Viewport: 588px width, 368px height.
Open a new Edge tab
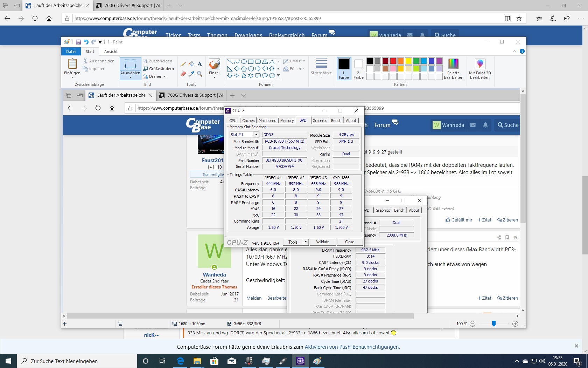tap(169, 6)
